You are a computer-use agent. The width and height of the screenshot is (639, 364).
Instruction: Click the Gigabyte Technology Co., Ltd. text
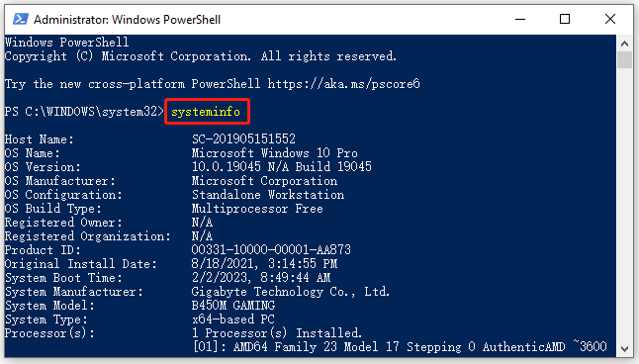pyautogui.click(x=291, y=292)
